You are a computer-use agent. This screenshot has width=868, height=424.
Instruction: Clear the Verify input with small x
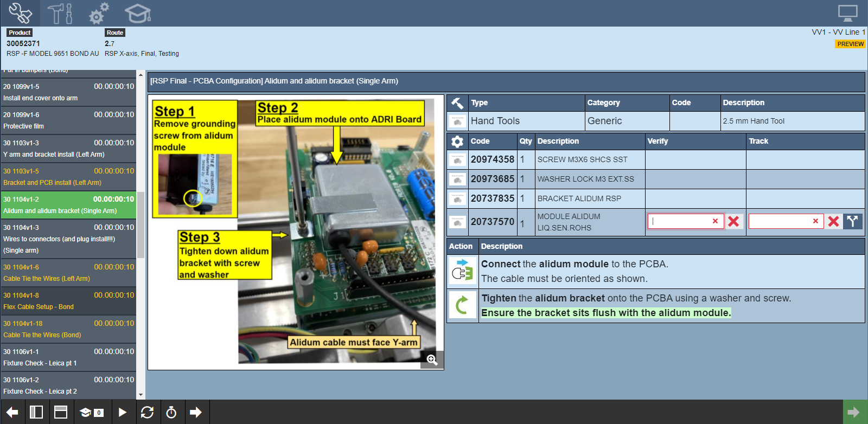pyautogui.click(x=715, y=221)
